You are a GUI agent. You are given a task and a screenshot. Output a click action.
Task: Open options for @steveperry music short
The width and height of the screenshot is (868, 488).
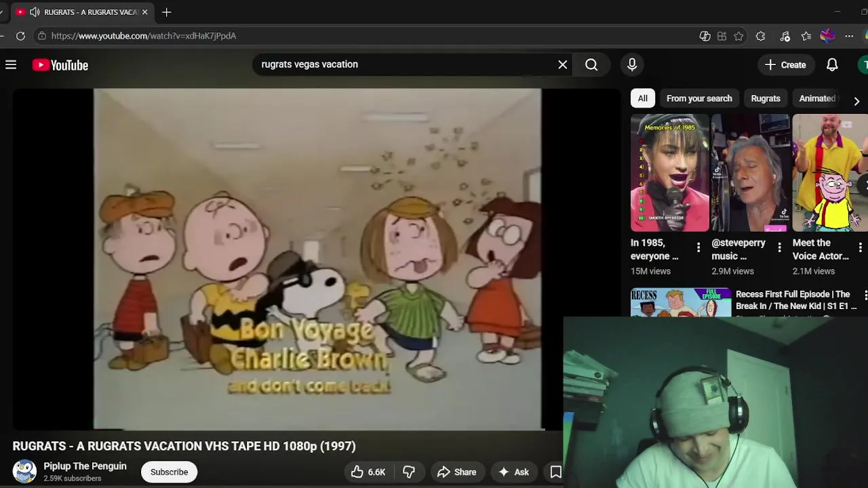click(779, 247)
